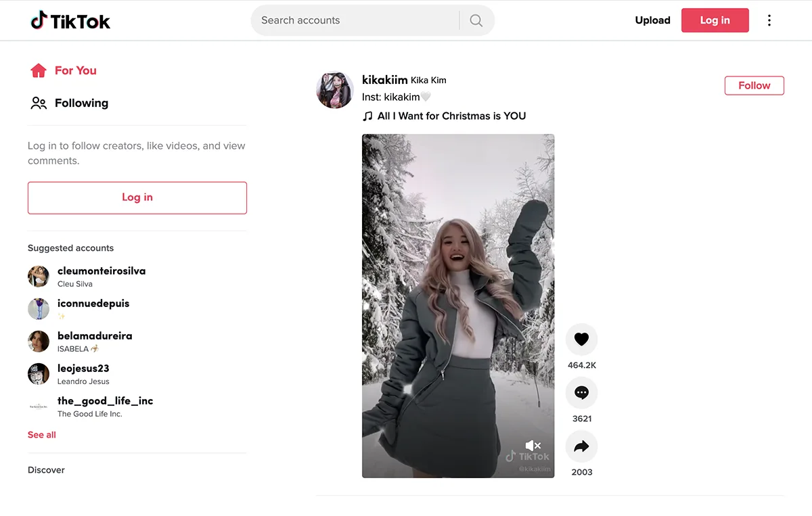
Task: Click the TikTok logo to go home
Action: click(70, 20)
